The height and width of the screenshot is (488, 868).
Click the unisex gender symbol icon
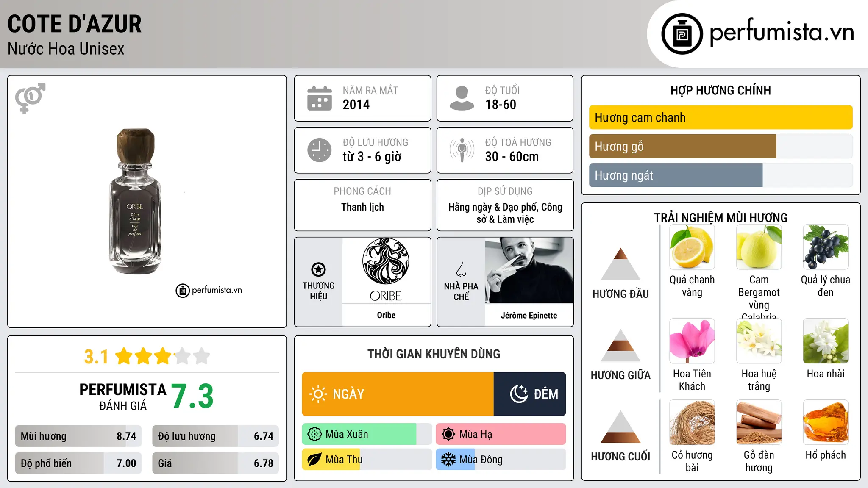click(x=30, y=98)
